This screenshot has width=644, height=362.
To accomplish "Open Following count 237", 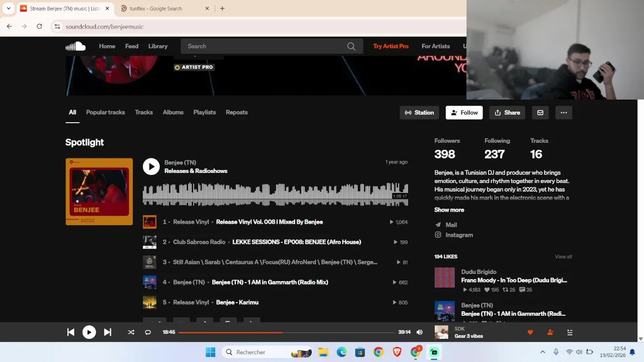I will 495,154.
